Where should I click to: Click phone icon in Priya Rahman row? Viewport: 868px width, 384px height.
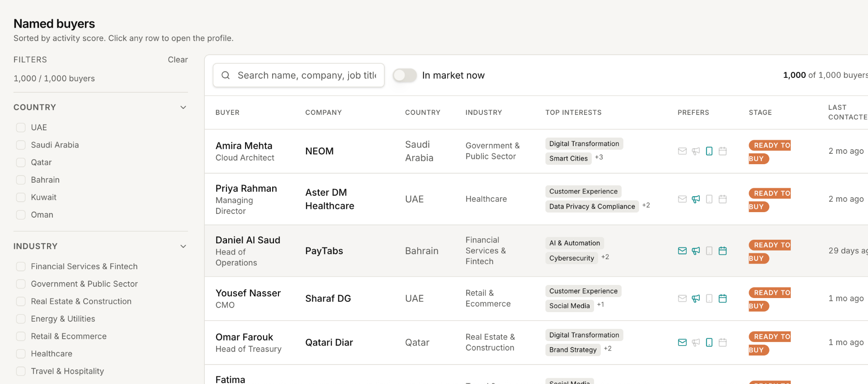coord(709,199)
